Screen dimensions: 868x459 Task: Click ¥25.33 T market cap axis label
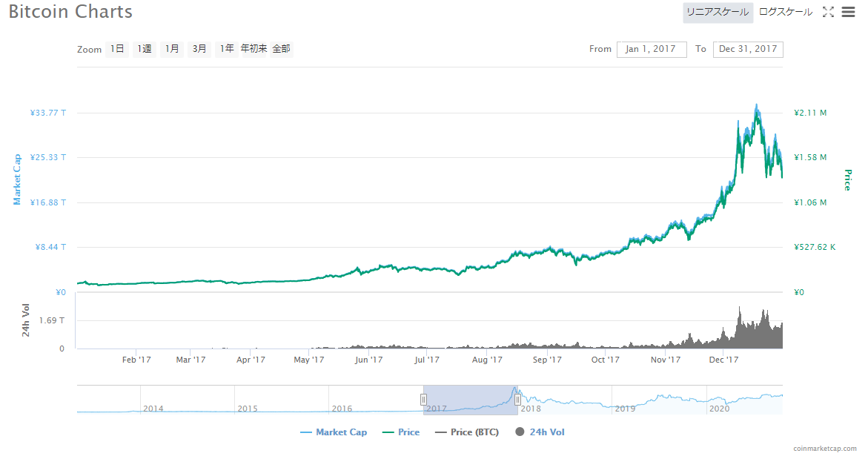coord(48,158)
